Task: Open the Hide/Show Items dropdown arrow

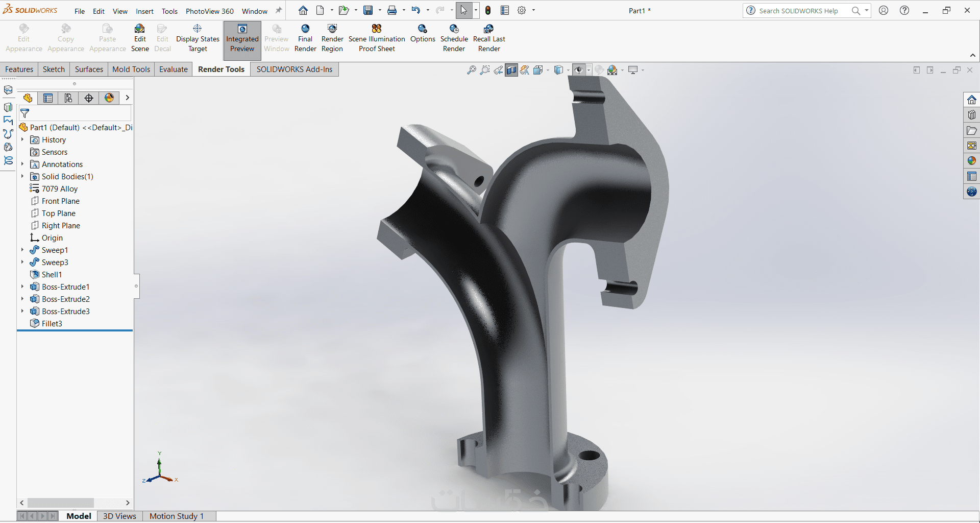Action: (x=589, y=70)
